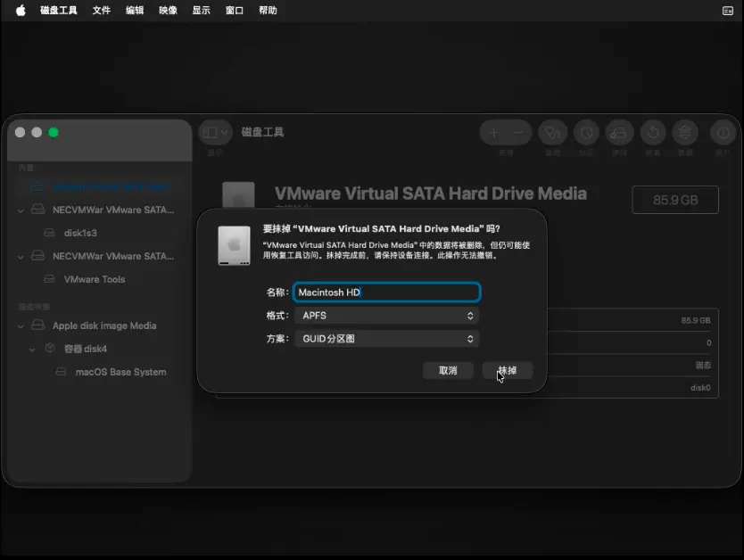
Task: Confirm erase with the dialog's 抹掉 button
Action: [507, 370]
